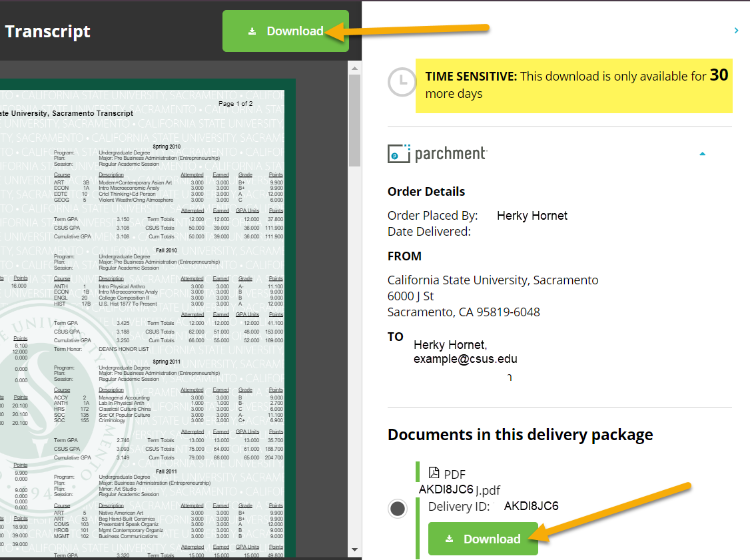Viewport: 750px width, 560px height.
Task: Click the download icon in the bottom Download button
Action: 450,539
